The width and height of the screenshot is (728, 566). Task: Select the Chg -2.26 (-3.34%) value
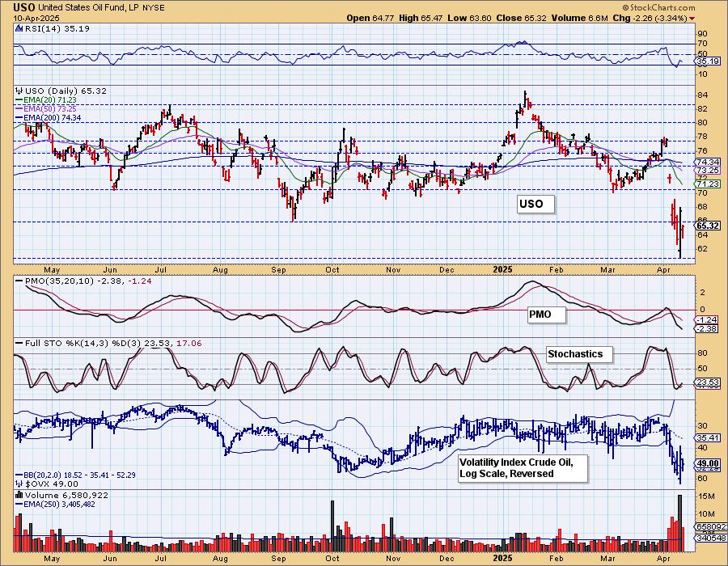coord(650,18)
